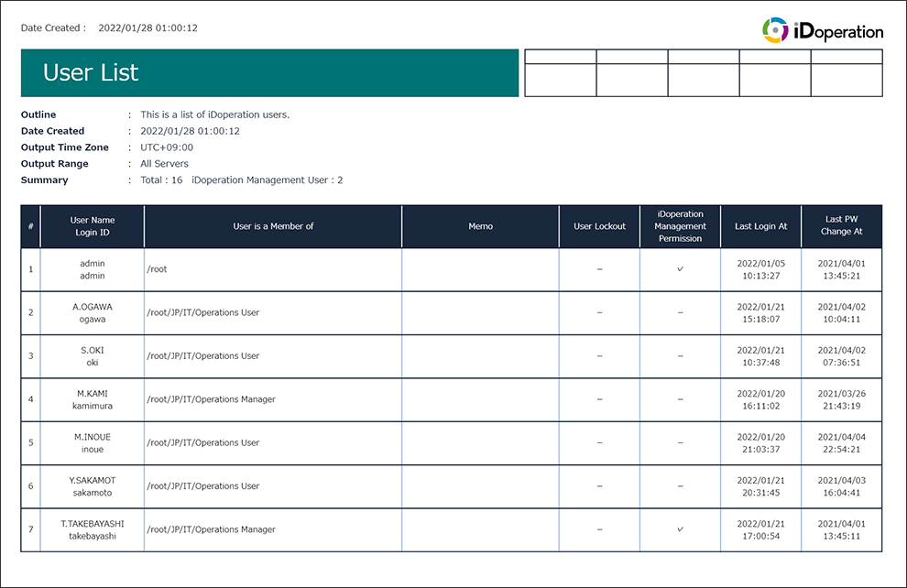Select the T.TAKEBAYASHI takebayashi cell
The height and width of the screenshot is (588, 907).
[92, 529]
